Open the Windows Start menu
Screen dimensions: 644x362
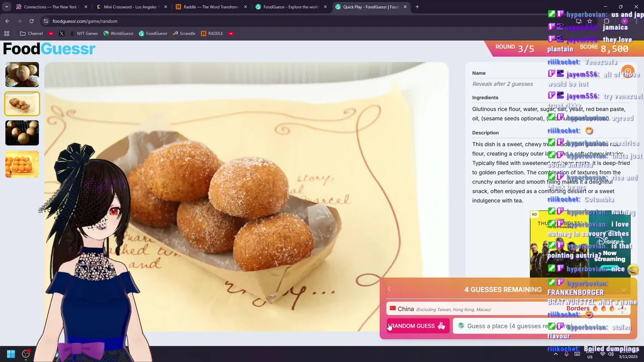click(x=11, y=354)
